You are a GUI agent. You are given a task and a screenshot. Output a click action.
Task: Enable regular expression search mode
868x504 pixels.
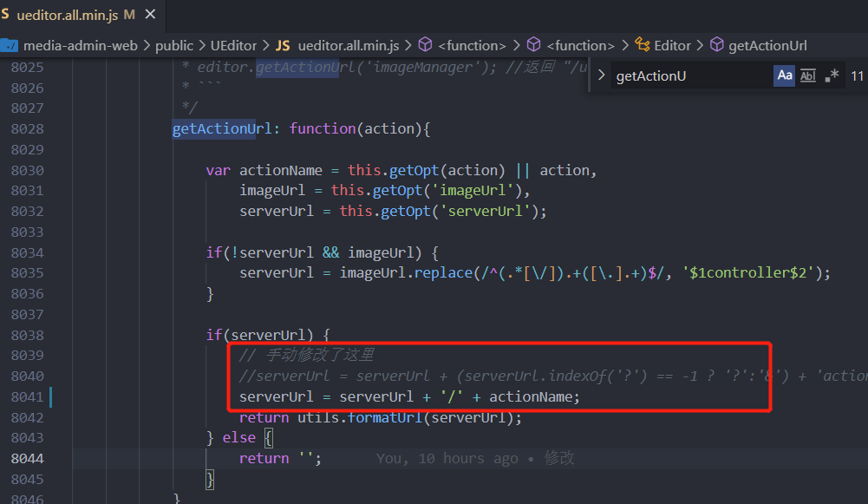830,75
